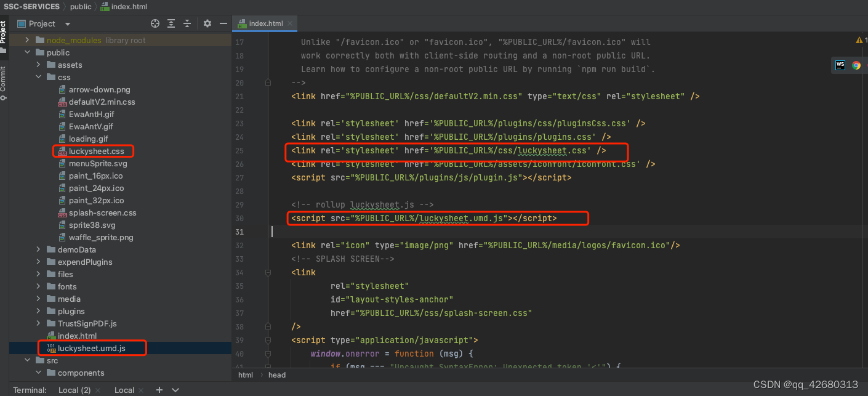Viewport: 868px width, 396px height.
Task: Open terminal tabs dropdown chevron
Action: click(x=175, y=390)
